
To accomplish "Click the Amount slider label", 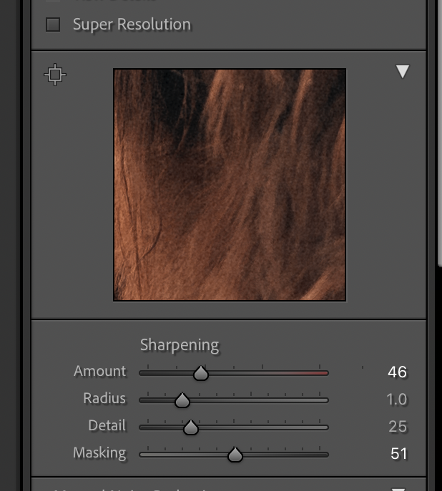I will coord(100,371).
